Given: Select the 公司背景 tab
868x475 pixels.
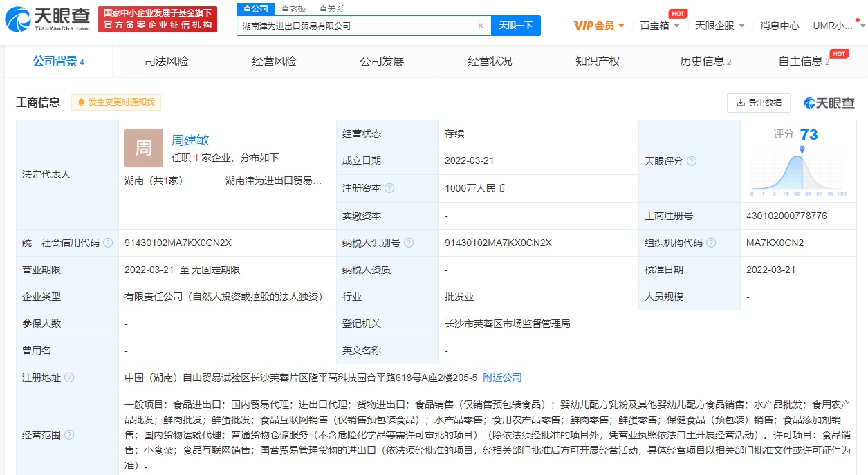Looking at the screenshot, I should [x=59, y=62].
